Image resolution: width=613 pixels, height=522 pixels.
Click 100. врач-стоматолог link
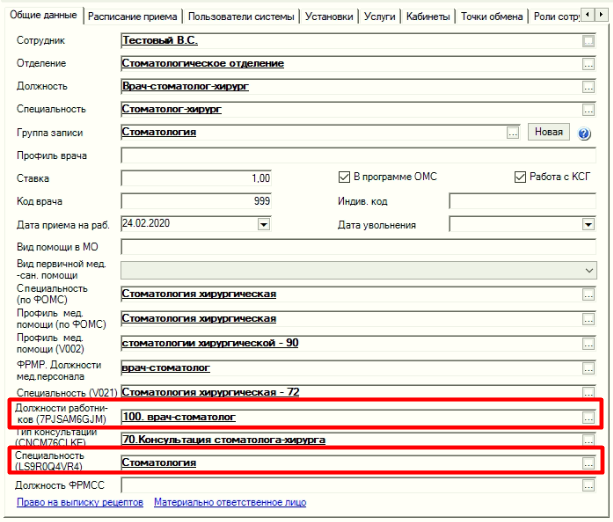point(179,417)
